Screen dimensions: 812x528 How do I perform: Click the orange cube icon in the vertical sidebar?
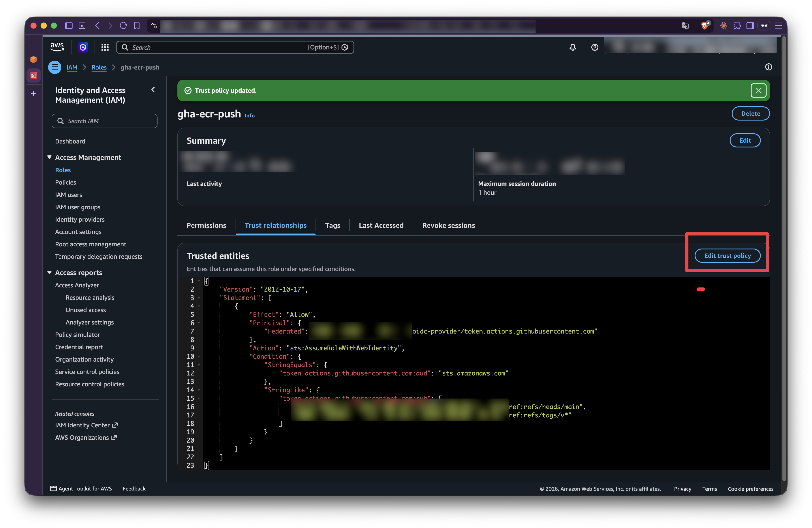coord(34,60)
